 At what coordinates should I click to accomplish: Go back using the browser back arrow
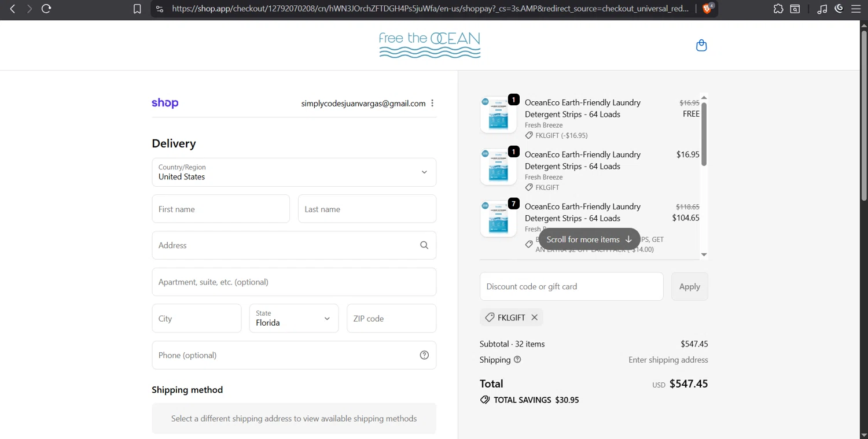[x=12, y=9]
